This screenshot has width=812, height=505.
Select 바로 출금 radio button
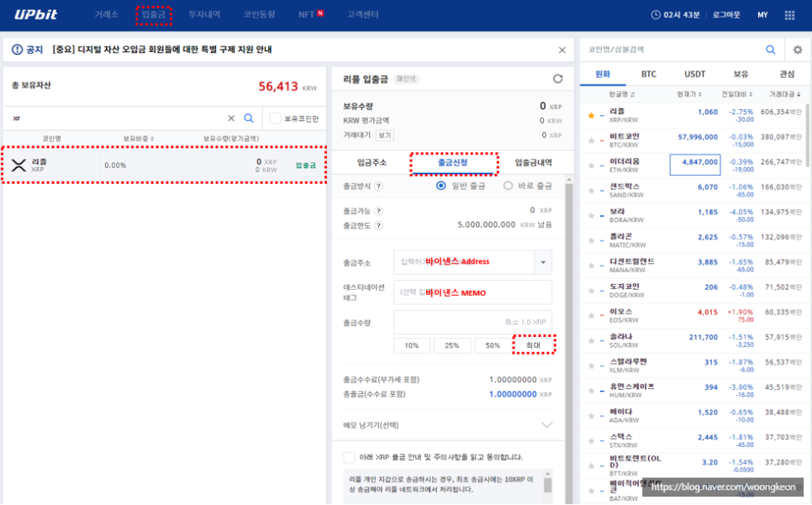pyautogui.click(x=508, y=186)
